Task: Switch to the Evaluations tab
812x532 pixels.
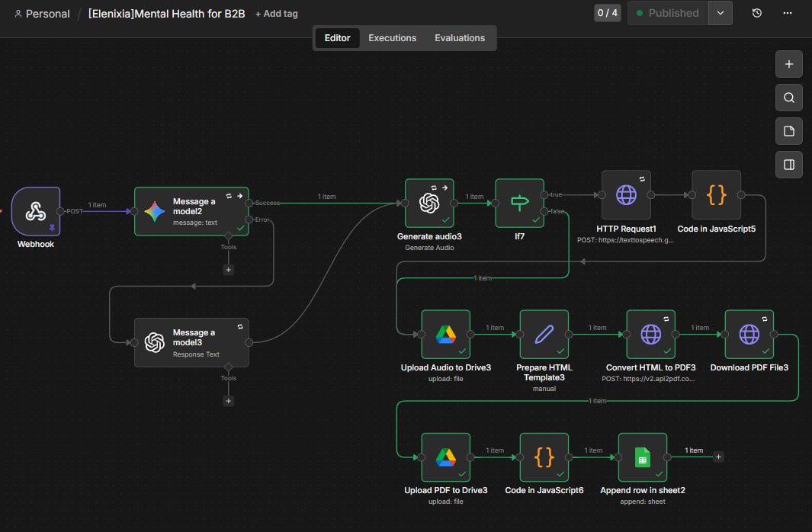Action: tap(460, 38)
